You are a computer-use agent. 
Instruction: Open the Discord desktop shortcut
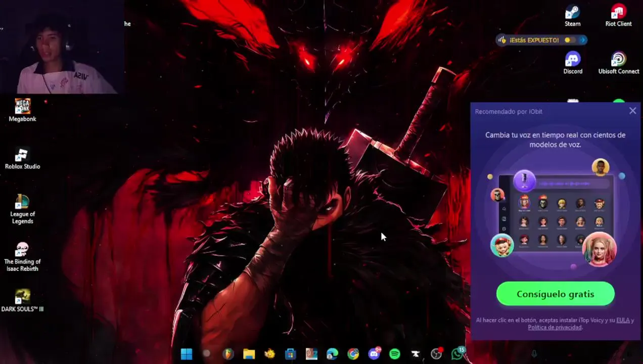click(x=573, y=63)
